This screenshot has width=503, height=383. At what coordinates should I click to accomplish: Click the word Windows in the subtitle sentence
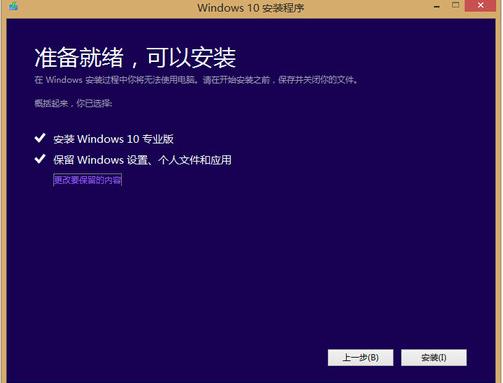coord(64,80)
